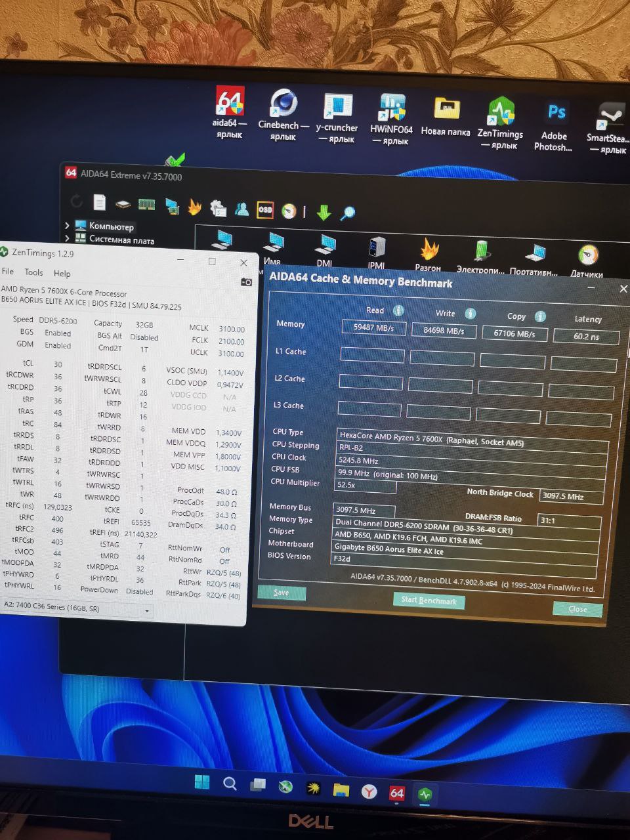
Task: Open the Портативн... laptop category icon
Action: pyautogui.click(x=534, y=259)
